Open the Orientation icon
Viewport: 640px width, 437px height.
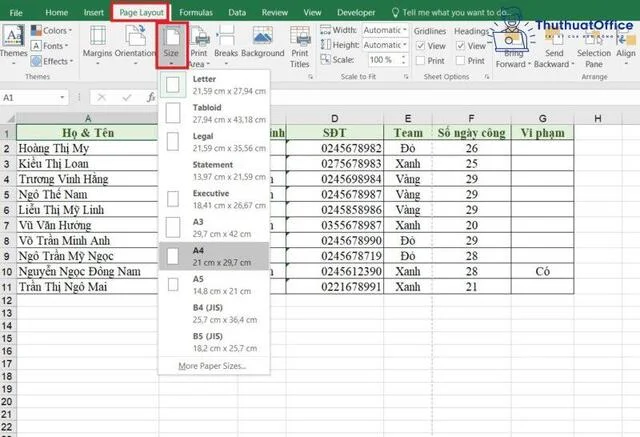(136, 36)
